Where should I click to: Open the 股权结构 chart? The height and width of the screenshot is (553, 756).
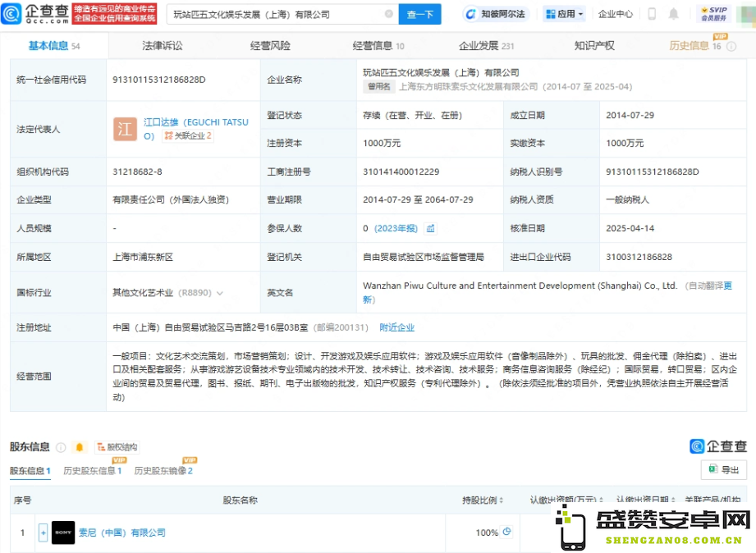click(x=117, y=447)
